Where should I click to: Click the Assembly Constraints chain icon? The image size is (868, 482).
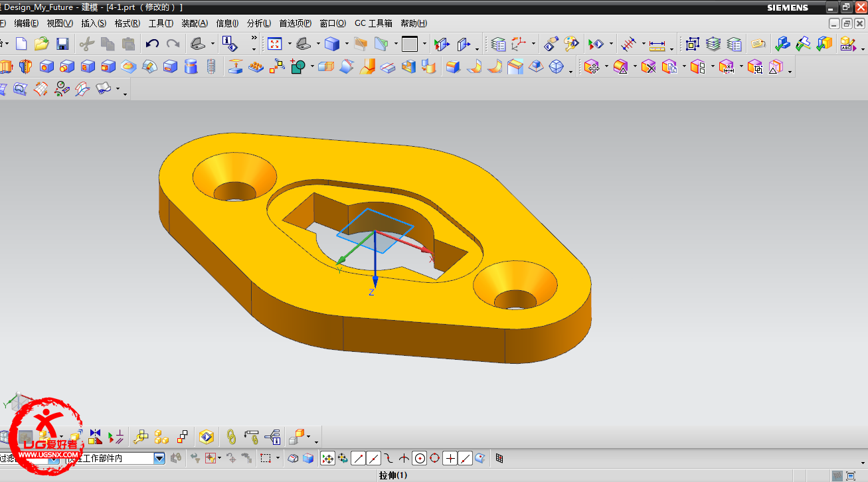(231, 436)
